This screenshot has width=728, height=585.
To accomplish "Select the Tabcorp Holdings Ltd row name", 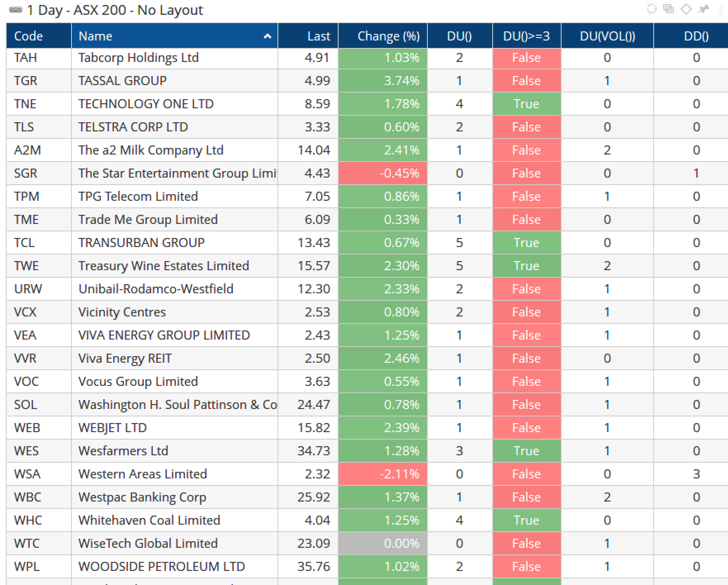I will 175,57.
